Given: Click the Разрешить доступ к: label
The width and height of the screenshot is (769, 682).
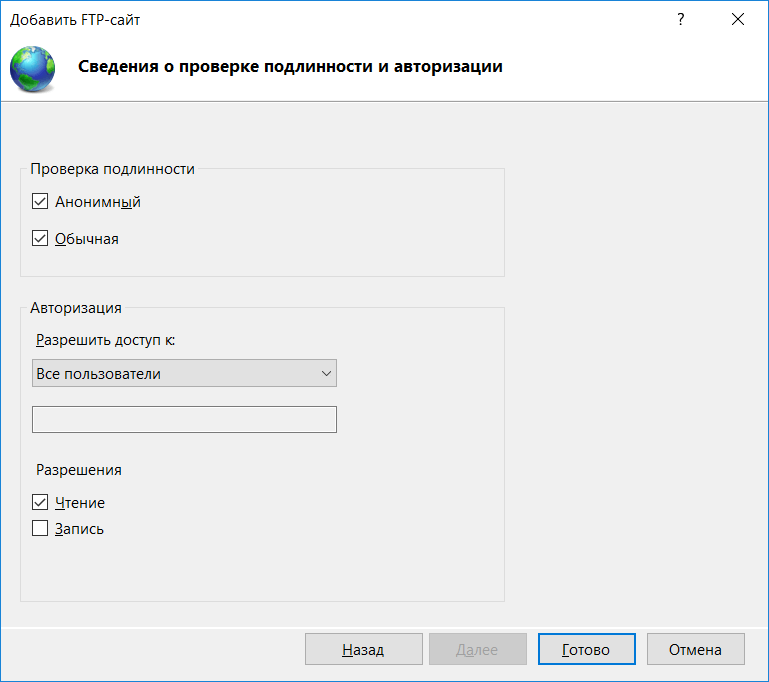Looking at the screenshot, I should 105,340.
